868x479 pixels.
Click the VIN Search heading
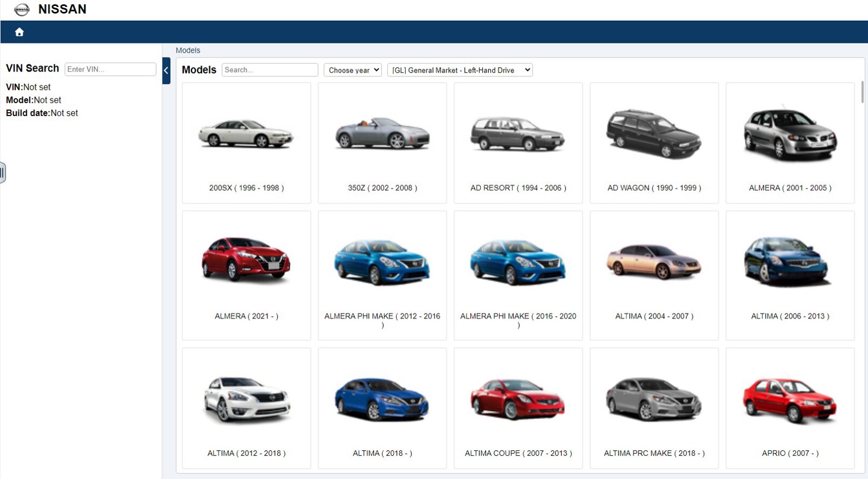click(33, 68)
